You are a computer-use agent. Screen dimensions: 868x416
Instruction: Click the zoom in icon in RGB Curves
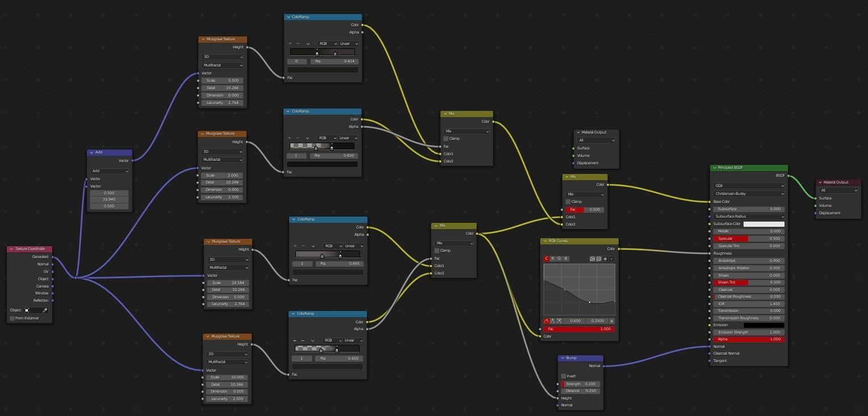tap(592, 259)
